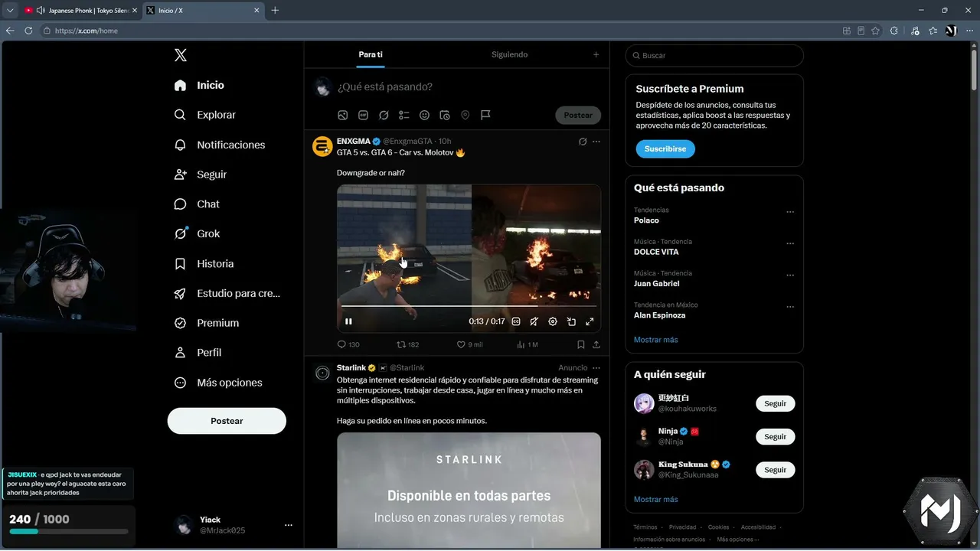Bookmark the ENXGMA post
Viewport: 980px width, 551px height.
tap(581, 344)
